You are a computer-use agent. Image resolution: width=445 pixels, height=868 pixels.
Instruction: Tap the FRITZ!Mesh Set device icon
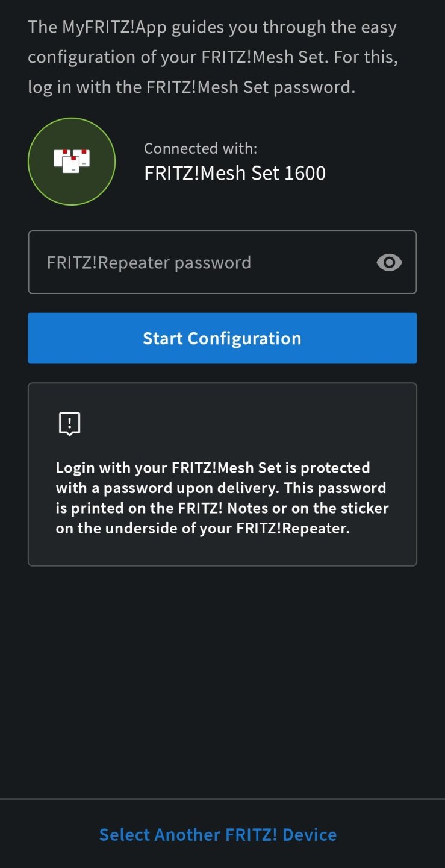coord(72,161)
